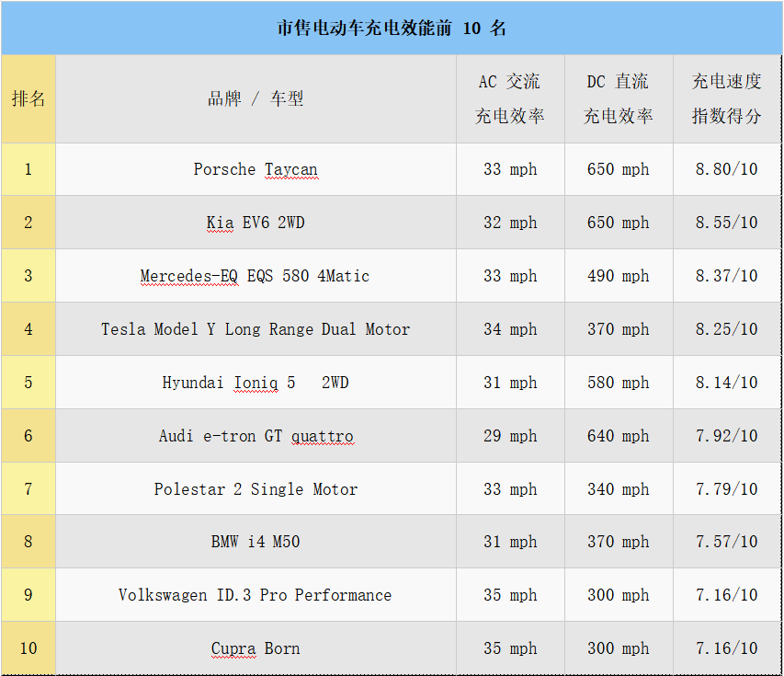Select Tesla Model Y's 34 mph value
This screenshot has height=676, width=784.
click(510, 329)
